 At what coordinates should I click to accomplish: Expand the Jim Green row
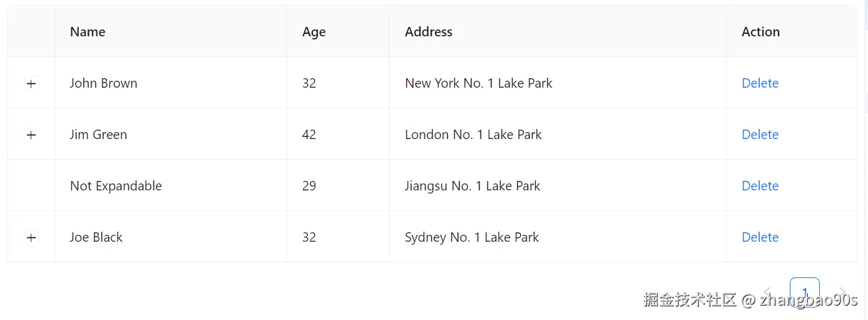click(x=31, y=135)
